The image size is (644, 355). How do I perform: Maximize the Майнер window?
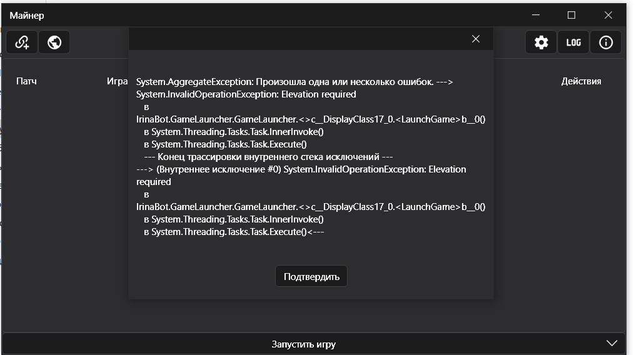571,15
